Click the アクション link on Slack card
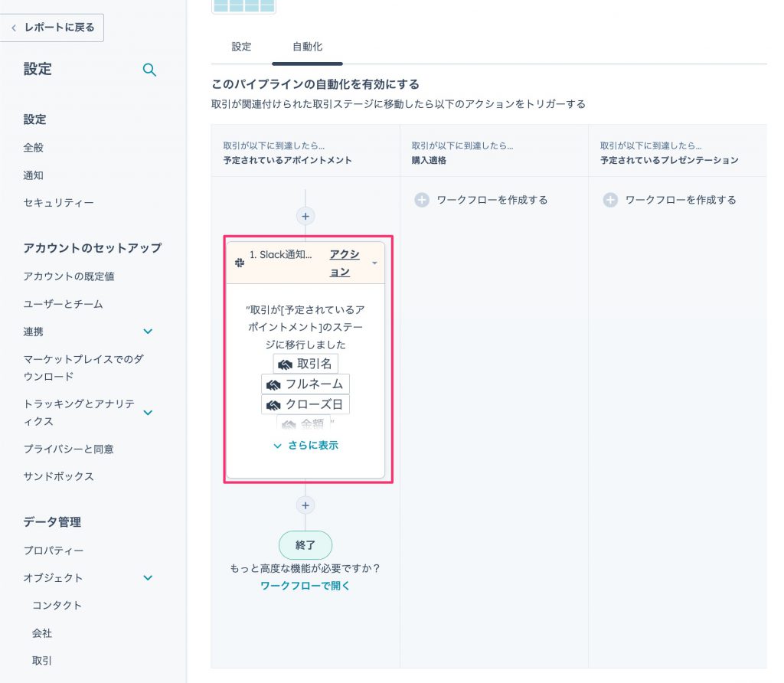The image size is (784, 683). (345, 263)
